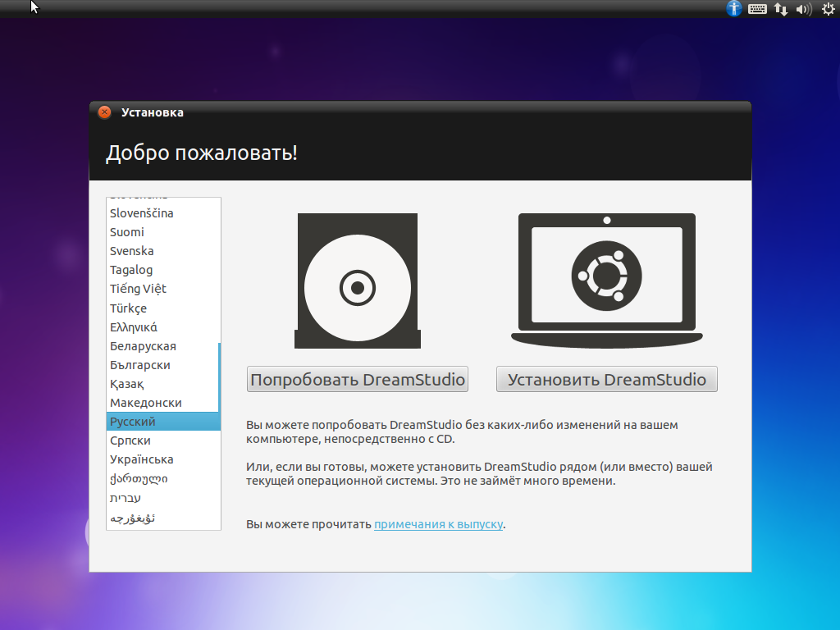Click the CD disc image above Попробовать

click(358, 281)
